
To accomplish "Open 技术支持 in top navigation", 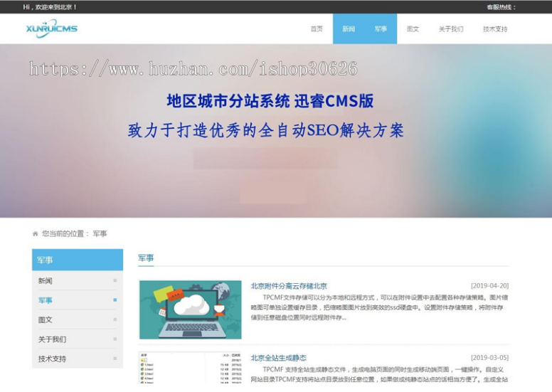I will (495, 29).
